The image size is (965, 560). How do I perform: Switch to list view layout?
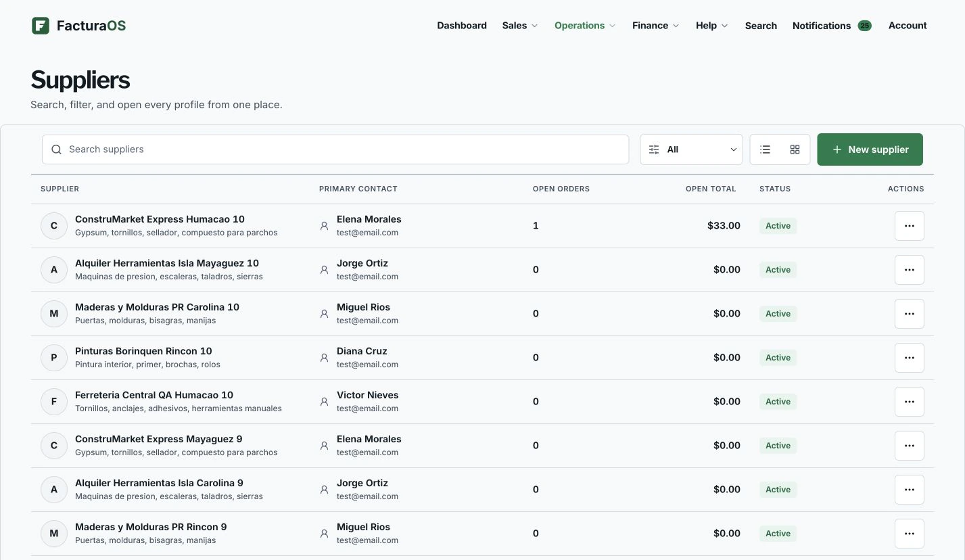[x=765, y=149]
